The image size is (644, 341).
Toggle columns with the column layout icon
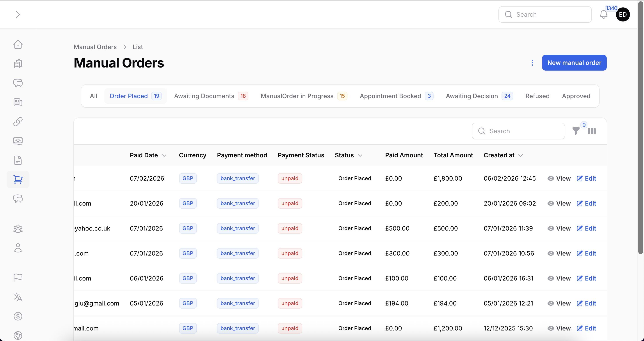[x=592, y=131]
